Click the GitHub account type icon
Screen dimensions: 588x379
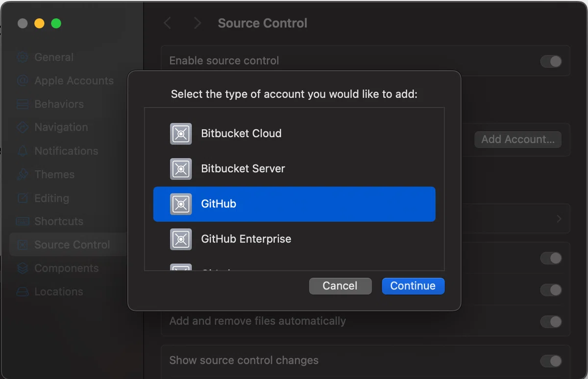tap(181, 204)
